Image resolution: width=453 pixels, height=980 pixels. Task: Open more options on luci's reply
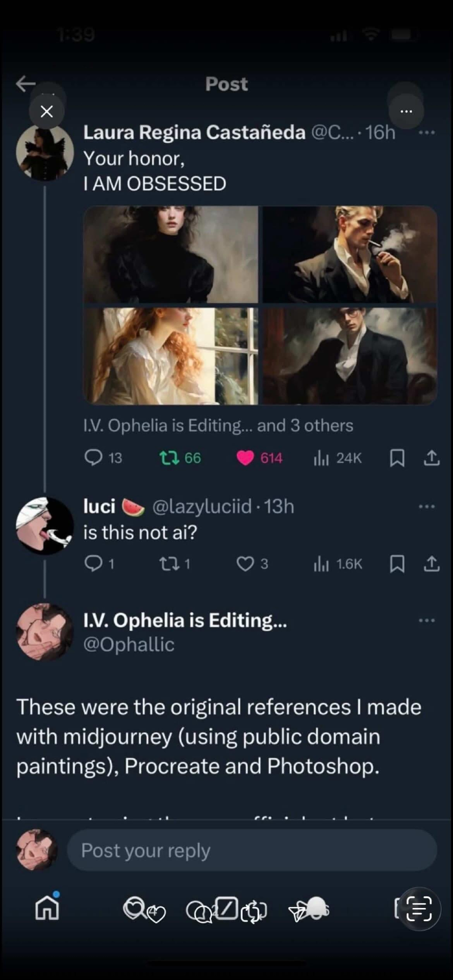click(427, 506)
